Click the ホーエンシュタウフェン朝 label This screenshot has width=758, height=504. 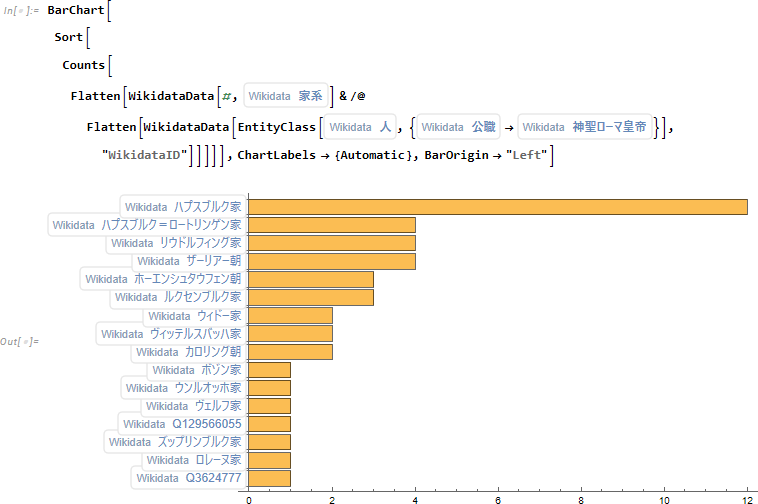point(162,279)
